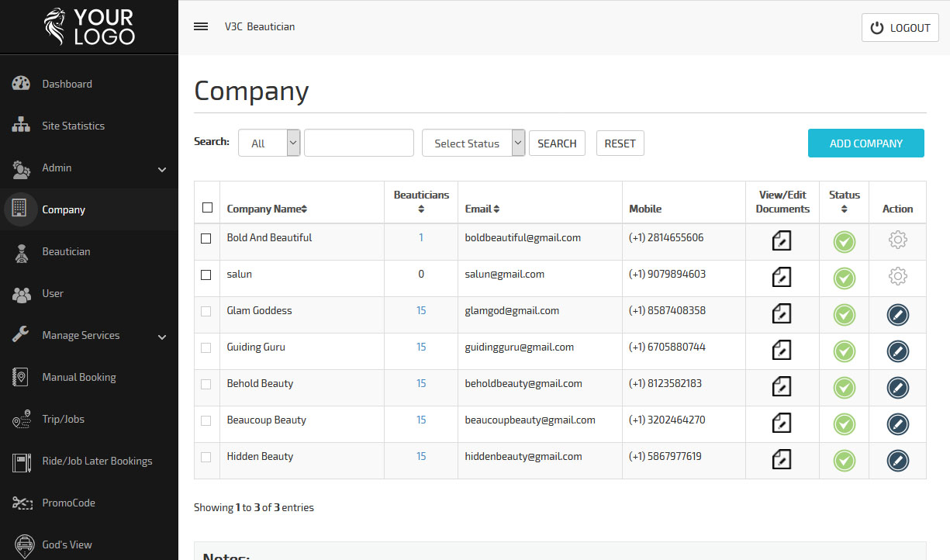The width and height of the screenshot is (950, 560).
Task: Edit Glam Goddess with pencil icon
Action: [x=897, y=315]
